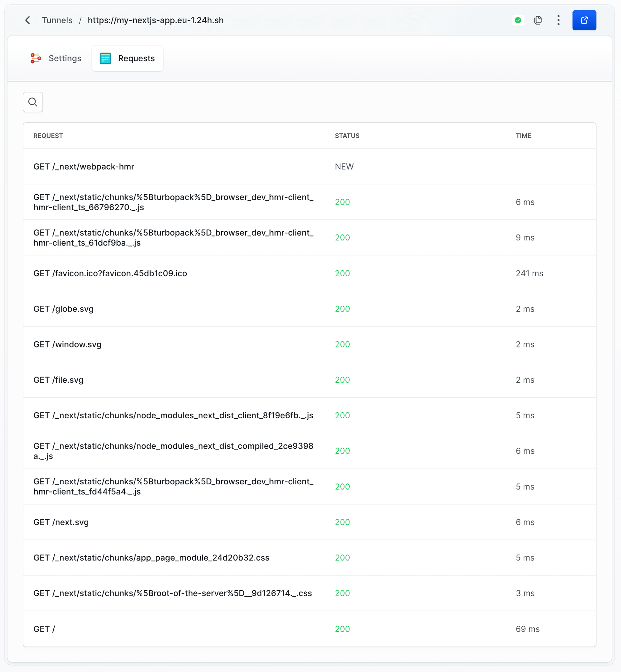Open tunnel in new window button

[x=584, y=20]
